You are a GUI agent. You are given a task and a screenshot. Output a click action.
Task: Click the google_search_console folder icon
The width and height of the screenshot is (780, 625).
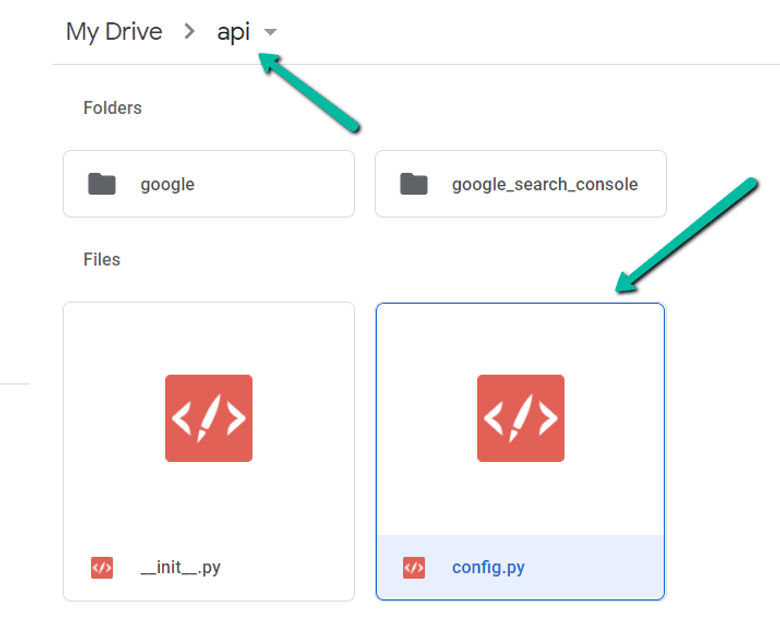point(413,184)
